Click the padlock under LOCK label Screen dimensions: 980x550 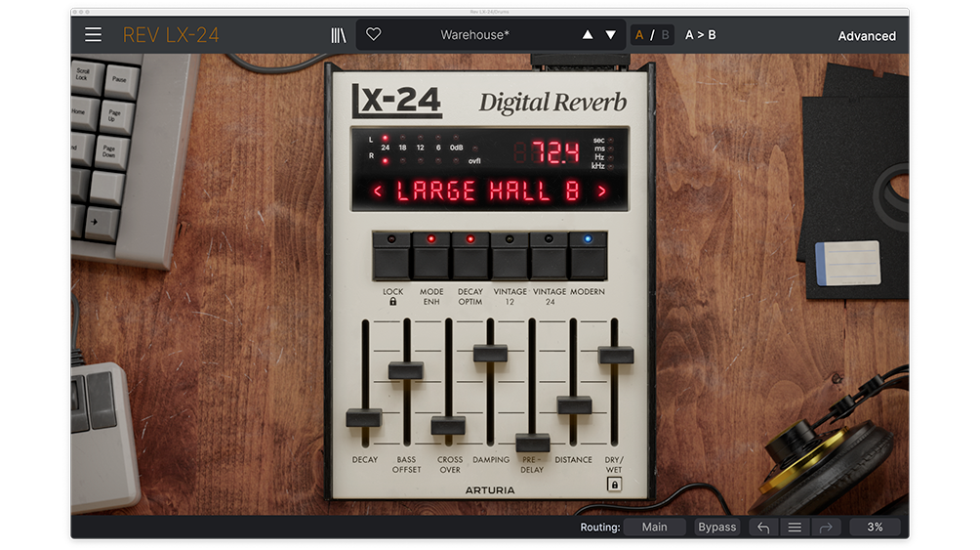pos(393,302)
